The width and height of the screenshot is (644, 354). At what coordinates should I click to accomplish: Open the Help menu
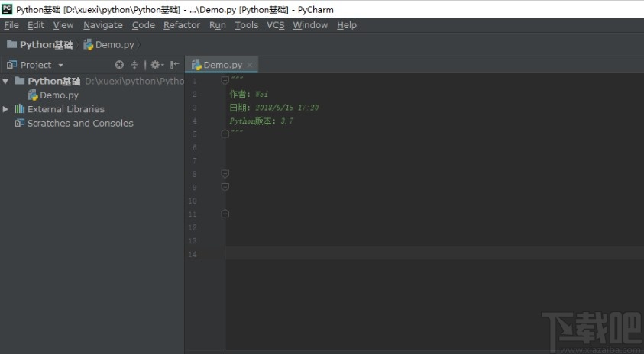(347, 25)
